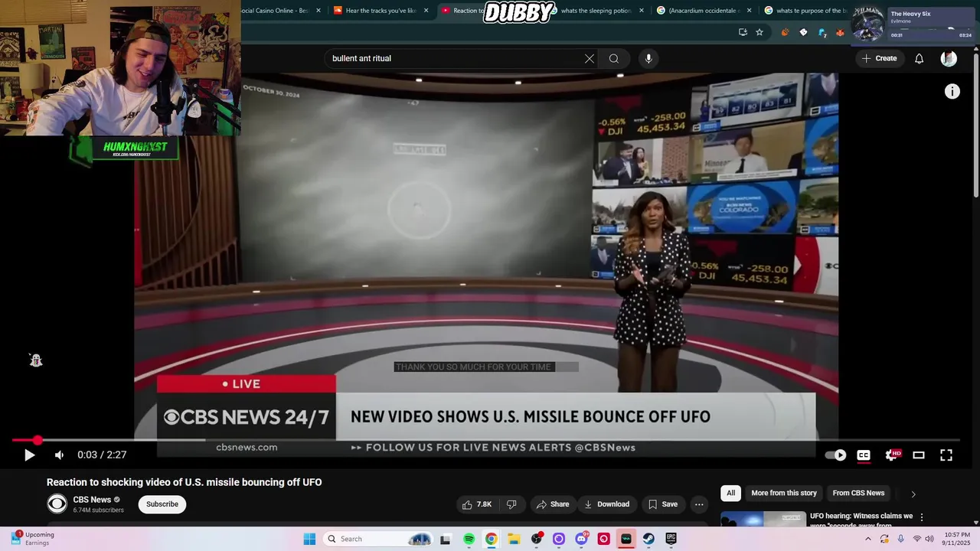Mute the video with the speaker icon

point(59,455)
